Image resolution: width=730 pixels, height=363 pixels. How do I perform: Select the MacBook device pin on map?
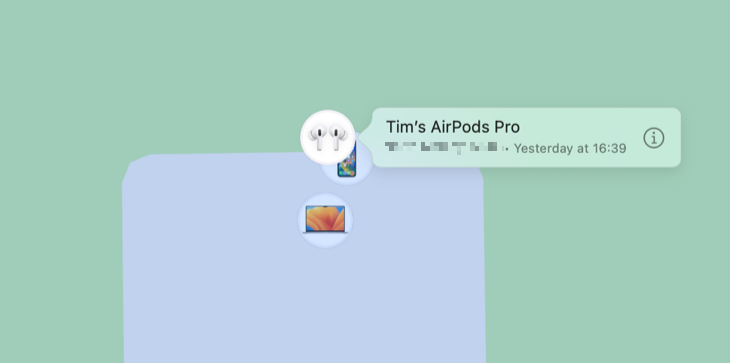pyautogui.click(x=325, y=220)
